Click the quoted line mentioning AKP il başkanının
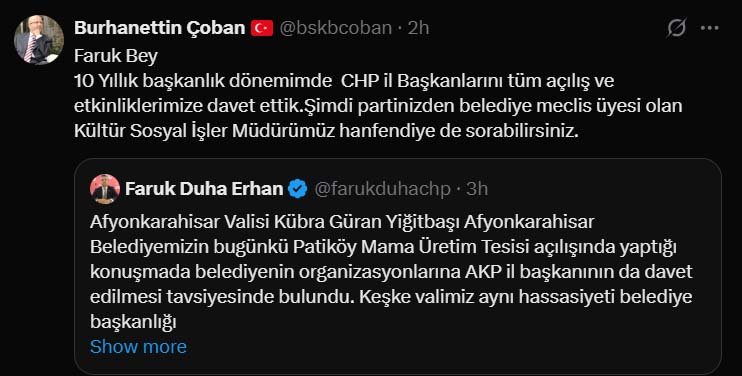Viewport: 742px width, 376px height. (x=391, y=272)
